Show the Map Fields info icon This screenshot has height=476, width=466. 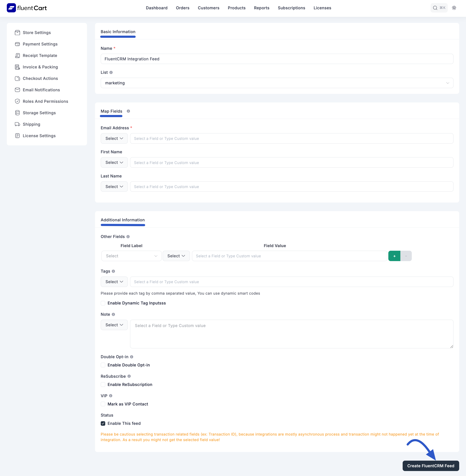point(128,111)
